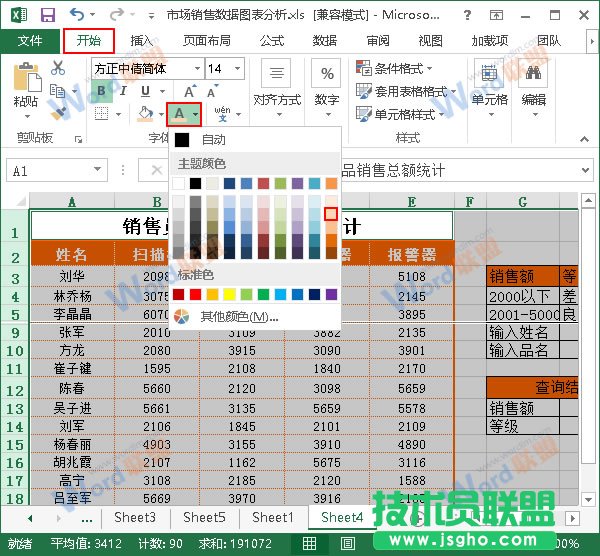Viewport: 600px width, 556px height.
Task: Select highlighted light orange theme swatch
Action: pyautogui.click(x=331, y=214)
